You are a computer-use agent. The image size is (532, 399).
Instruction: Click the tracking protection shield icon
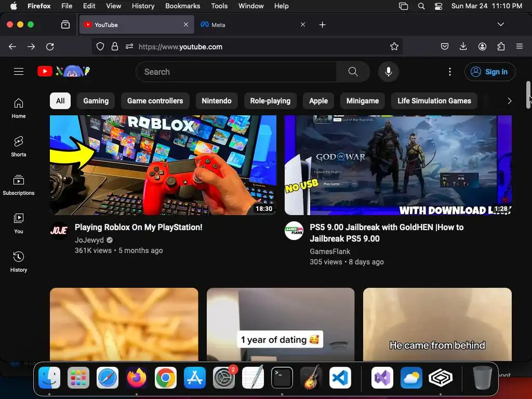point(100,46)
